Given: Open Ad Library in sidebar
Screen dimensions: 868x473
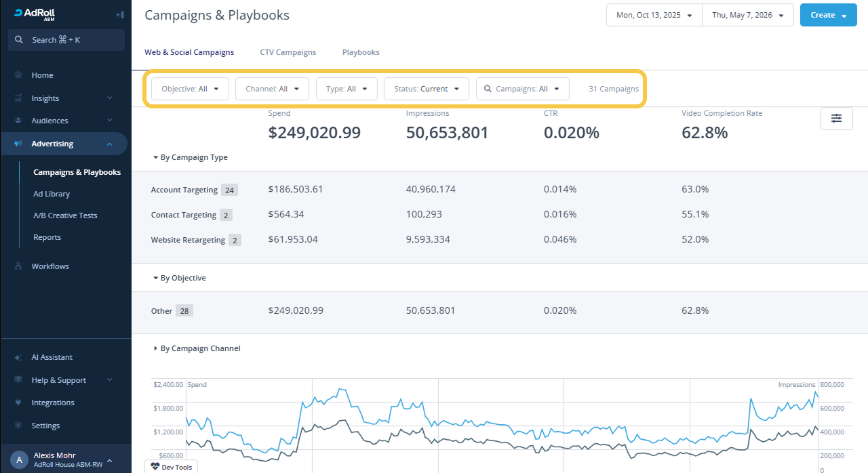Looking at the screenshot, I should pyautogui.click(x=52, y=194).
